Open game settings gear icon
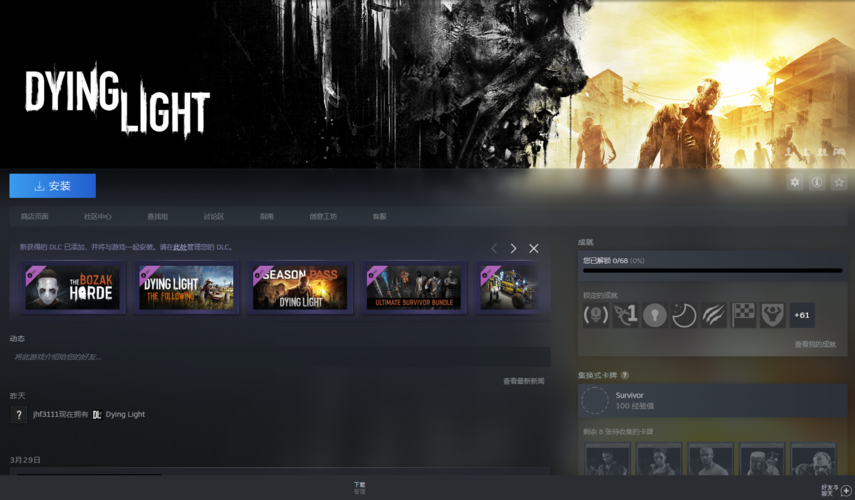The height and width of the screenshot is (500, 855). point(795,182)
